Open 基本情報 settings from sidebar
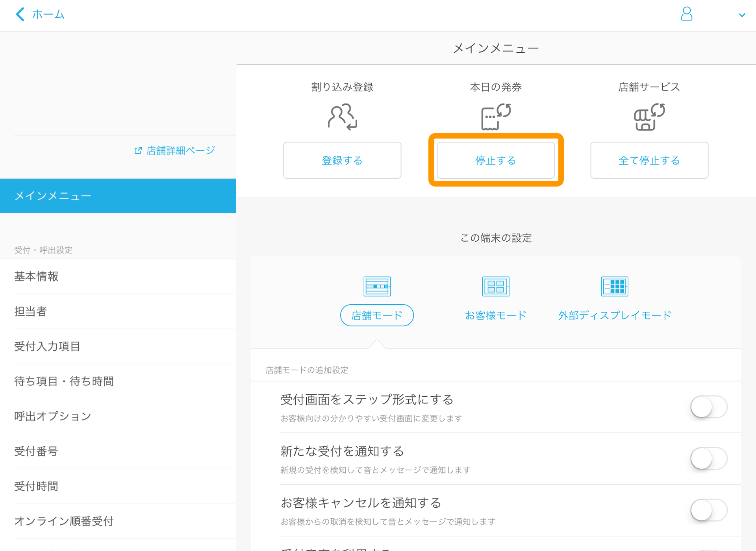Viewport: 756px width, 551px height. [36, 276]
